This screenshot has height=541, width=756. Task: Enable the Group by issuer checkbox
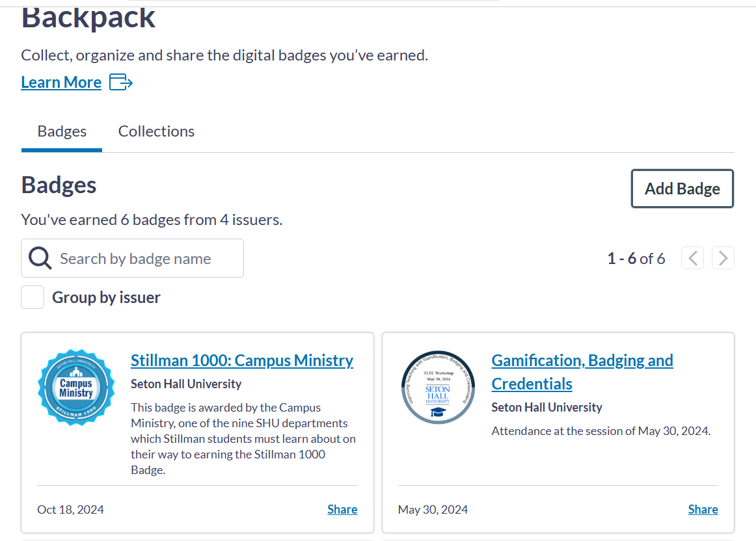[x=33, y=297]
